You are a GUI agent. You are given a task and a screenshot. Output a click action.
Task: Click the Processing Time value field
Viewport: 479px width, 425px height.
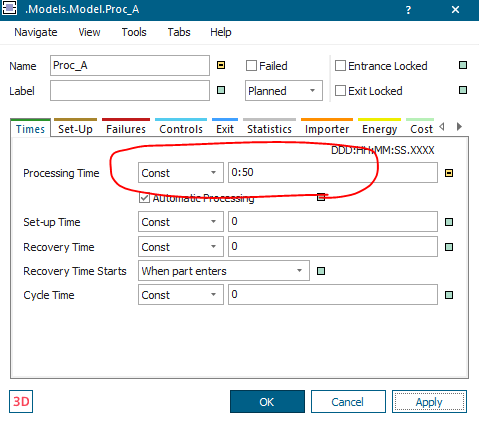pyautogui.click(x=333, y=173)
